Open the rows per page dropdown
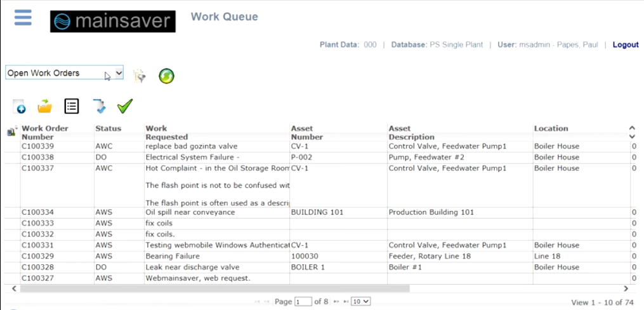The height and width of the screenshot is (310, 644). [362, 301]
